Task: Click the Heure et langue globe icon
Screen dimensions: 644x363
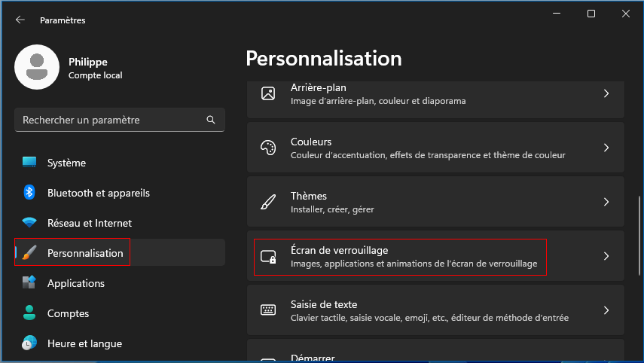Action: pos(29,343)
